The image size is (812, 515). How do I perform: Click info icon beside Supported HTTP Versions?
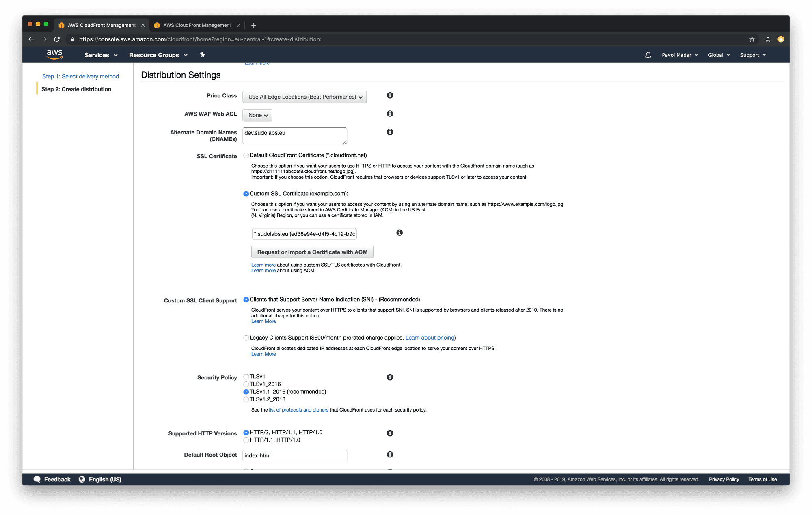[x=390, y=433]
